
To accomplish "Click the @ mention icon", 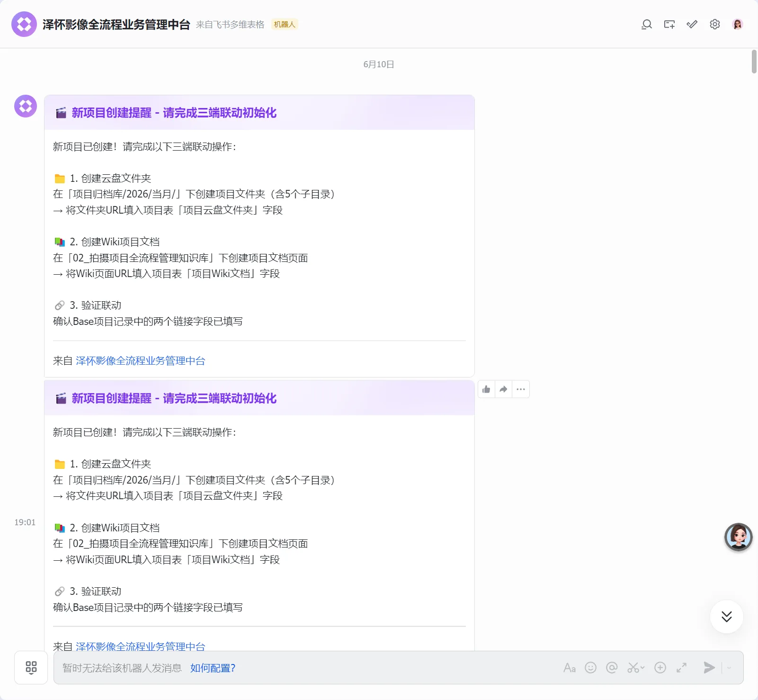I will click(612, 668).
